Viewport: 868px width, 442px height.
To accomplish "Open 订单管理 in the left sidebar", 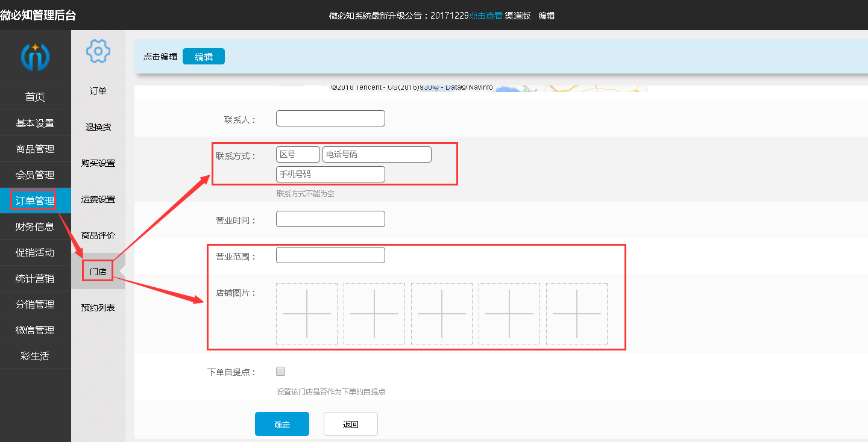I will 35,201.
